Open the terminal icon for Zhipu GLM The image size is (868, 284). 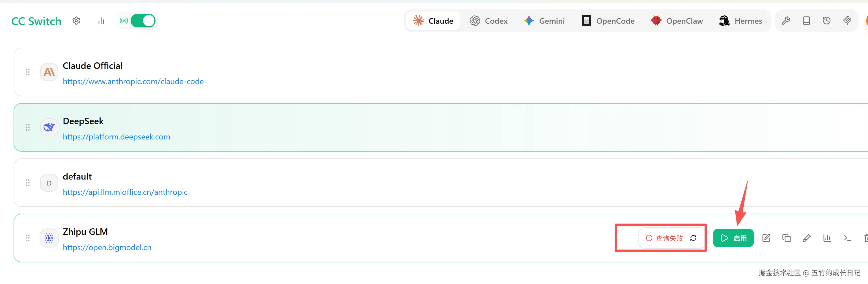tap(847, 238)
